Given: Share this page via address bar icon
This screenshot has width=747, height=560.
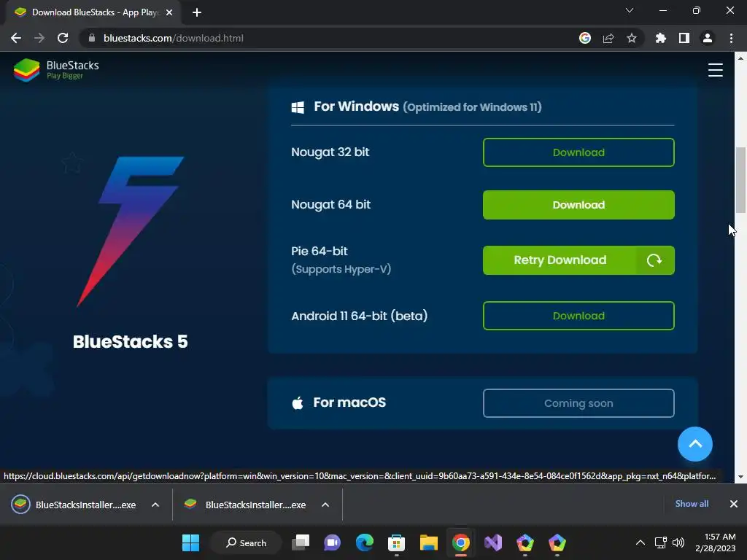Looking at the screenshot, I should [608, 38].
